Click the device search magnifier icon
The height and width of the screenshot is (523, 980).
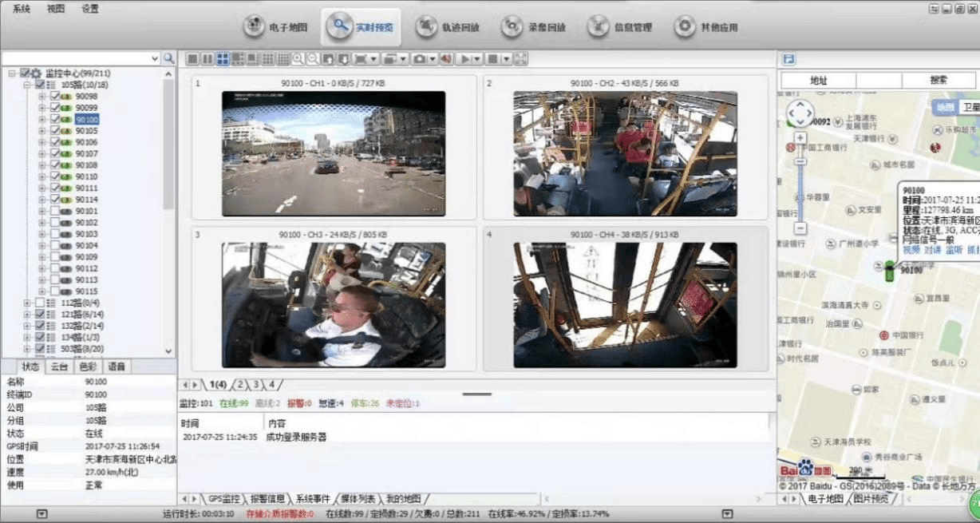coord(168,58)
